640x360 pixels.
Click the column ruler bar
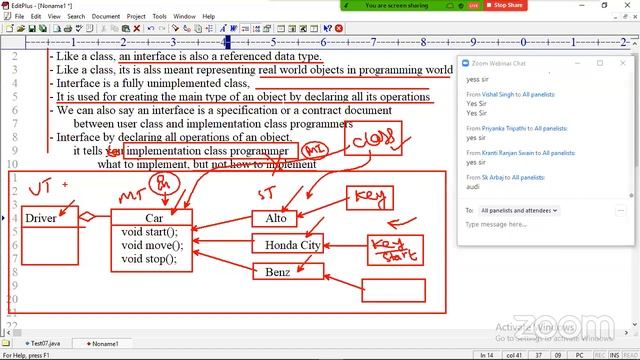point(327,42)
